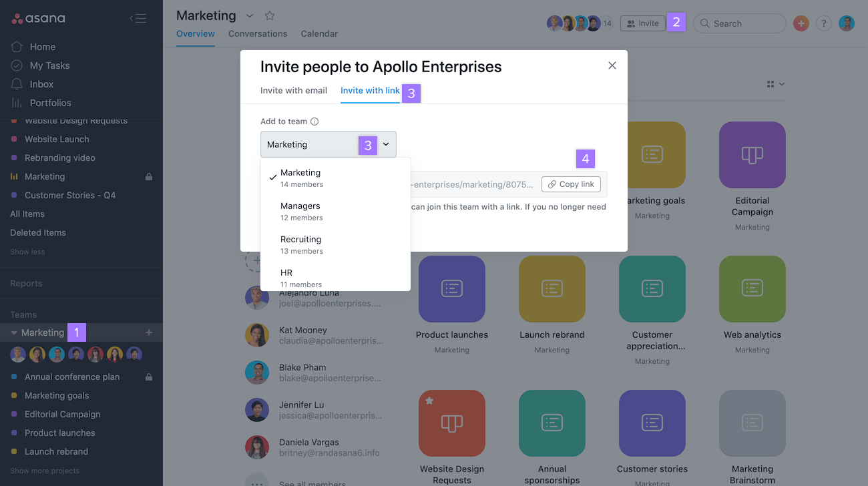Click Show less in sidebar
The image size is (868, 486).
coord(27,252)
